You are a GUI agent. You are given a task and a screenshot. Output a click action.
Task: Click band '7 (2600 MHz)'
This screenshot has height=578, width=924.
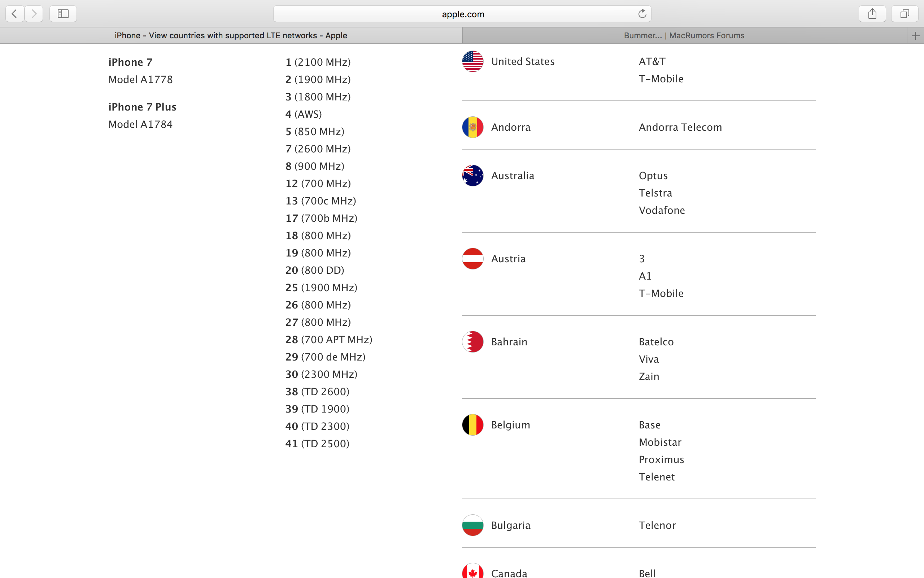318,149
